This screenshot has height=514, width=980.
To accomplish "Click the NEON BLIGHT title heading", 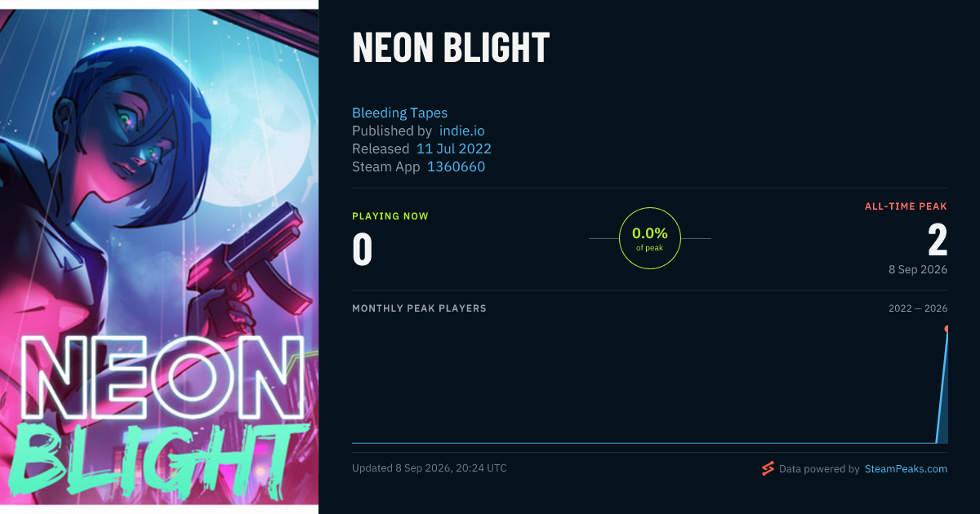I will tap(451, 47).
